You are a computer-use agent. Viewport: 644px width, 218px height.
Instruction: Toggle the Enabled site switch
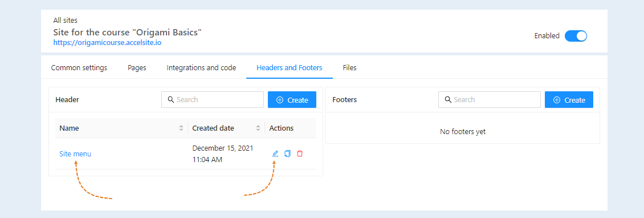click(x=576, y=36)
